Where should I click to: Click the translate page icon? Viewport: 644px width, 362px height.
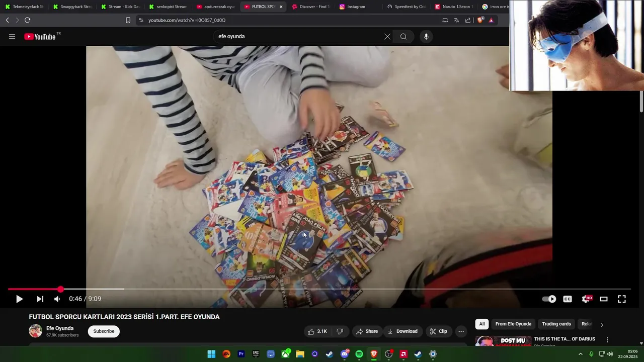[x=456, y=20]
